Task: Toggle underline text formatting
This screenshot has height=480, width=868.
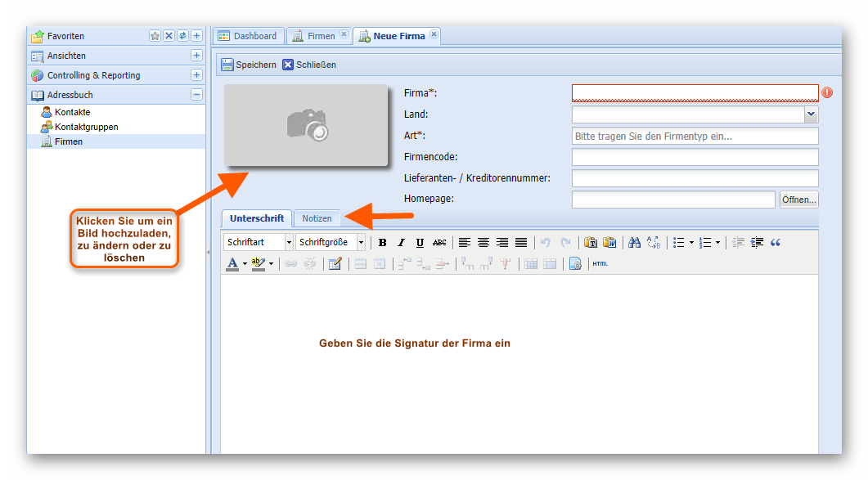Action: coord(420,243)
